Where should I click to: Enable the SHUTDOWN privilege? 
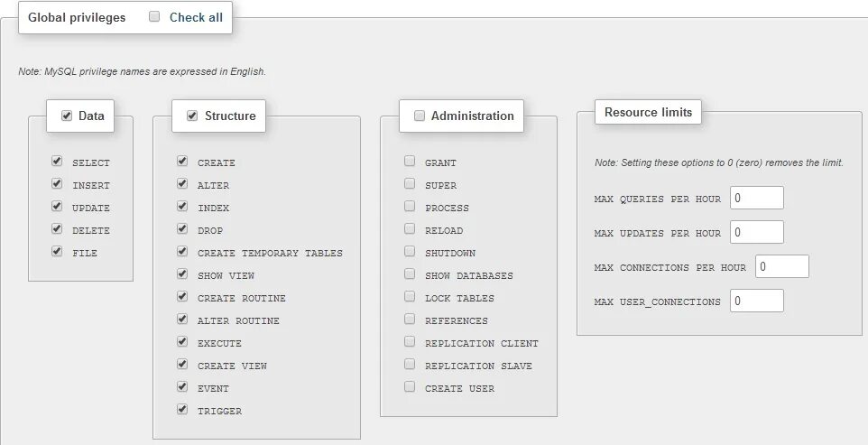(x=410, y=251)
